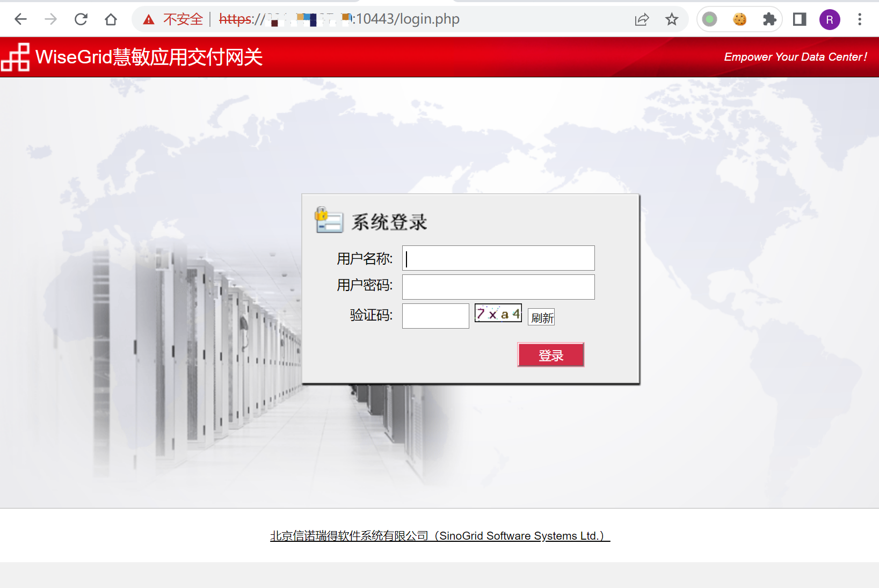Bookmark this page with the star

[x=672, y=20]
